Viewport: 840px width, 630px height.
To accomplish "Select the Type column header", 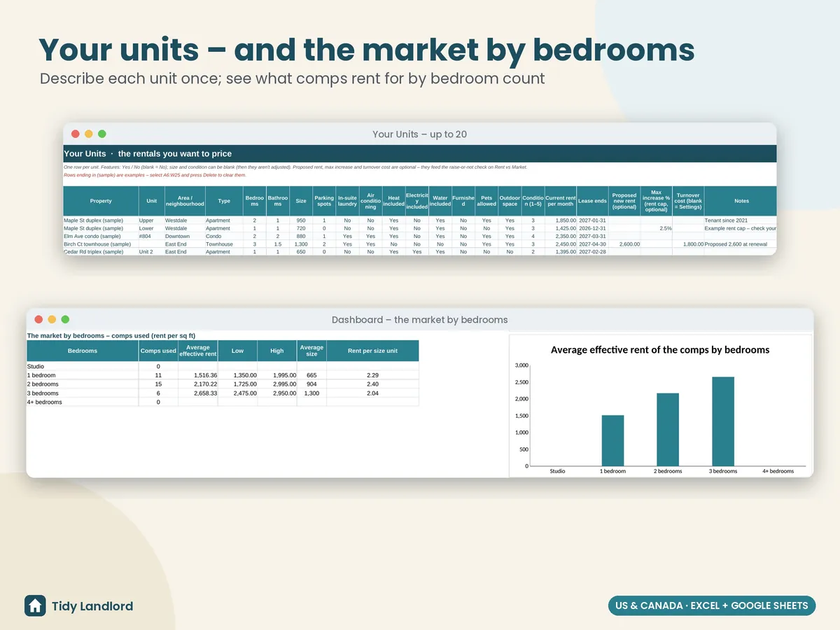I will coord(224,201).
